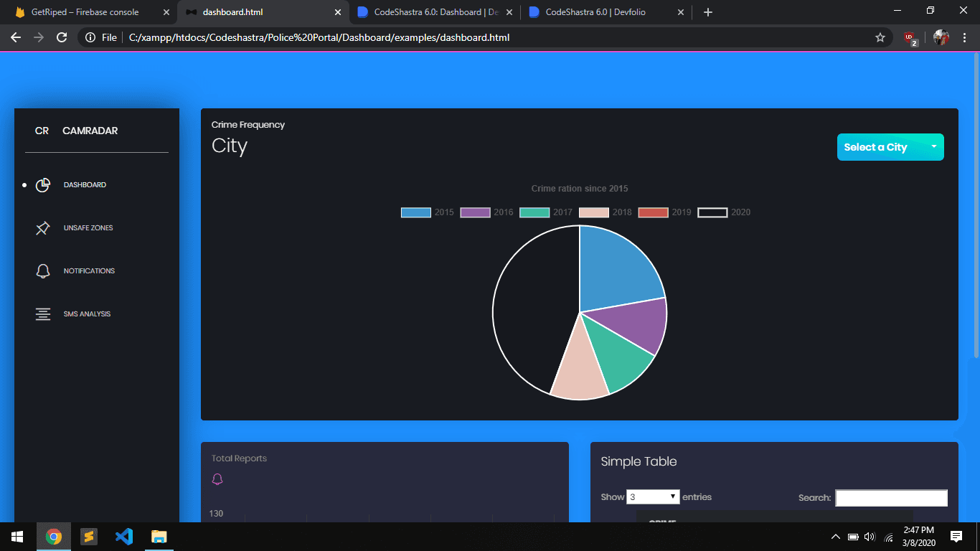The width and height of the screenshot is (980, 551).
Task: Open the Dashboard pie chart icon
Action: point(43,185)
